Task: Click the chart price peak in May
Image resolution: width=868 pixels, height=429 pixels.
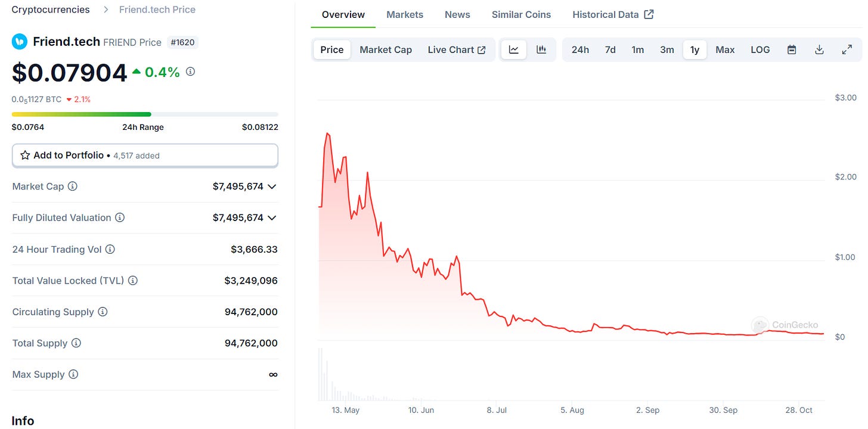Action: [327, 133]
